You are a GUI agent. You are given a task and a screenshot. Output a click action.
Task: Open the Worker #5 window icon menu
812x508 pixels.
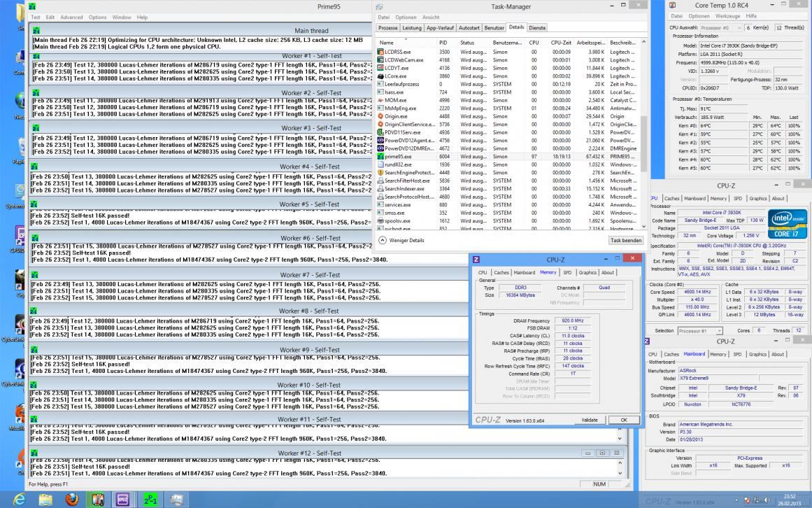click(x=35, y=204)
